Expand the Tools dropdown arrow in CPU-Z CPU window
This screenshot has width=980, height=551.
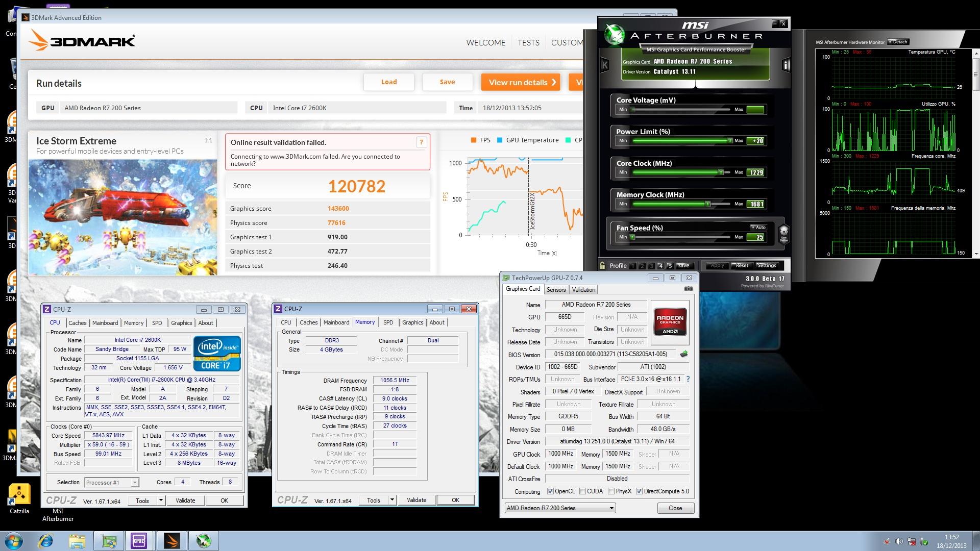(x=161, y=500)
